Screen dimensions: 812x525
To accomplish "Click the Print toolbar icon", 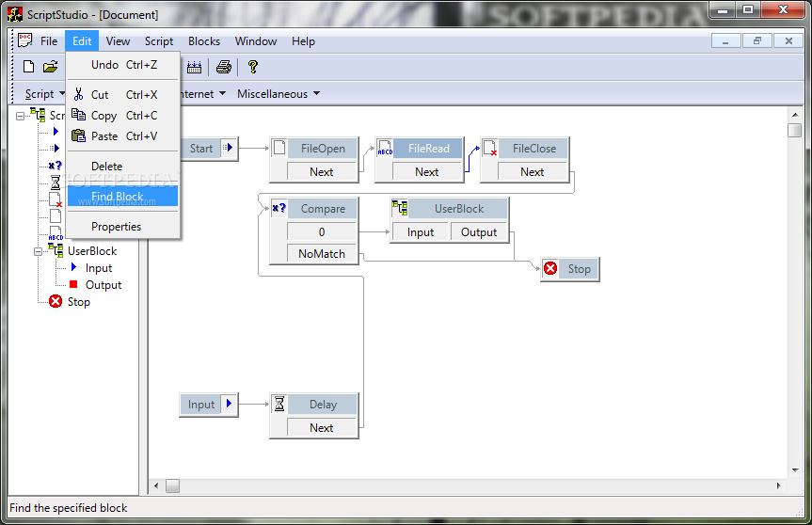I will (224, 67).
